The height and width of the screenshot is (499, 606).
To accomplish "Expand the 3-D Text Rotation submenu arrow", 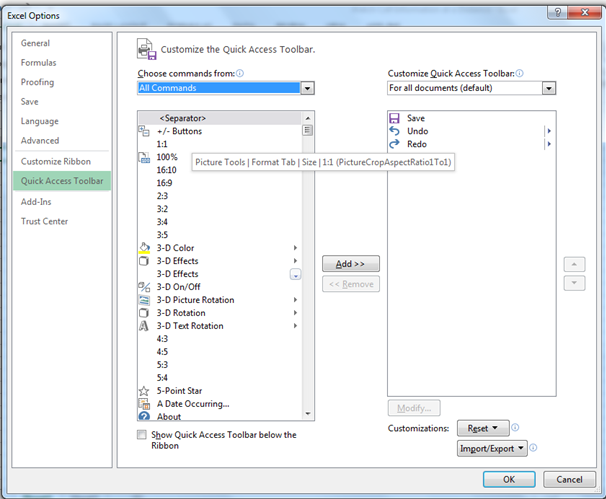I will (295, 326).
